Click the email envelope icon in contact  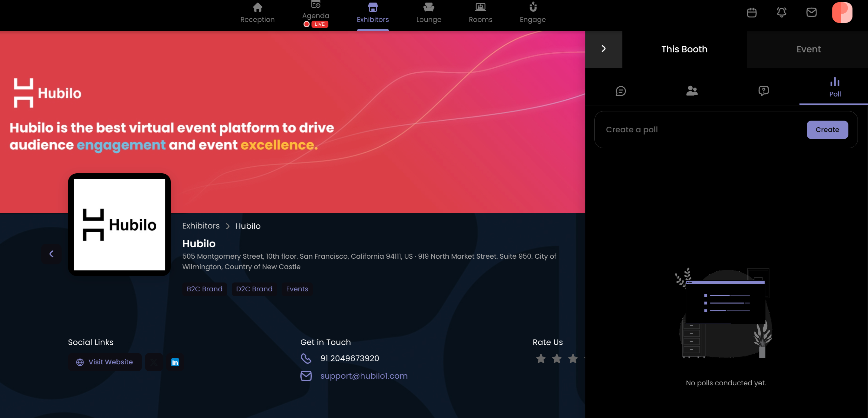[306, 375]
